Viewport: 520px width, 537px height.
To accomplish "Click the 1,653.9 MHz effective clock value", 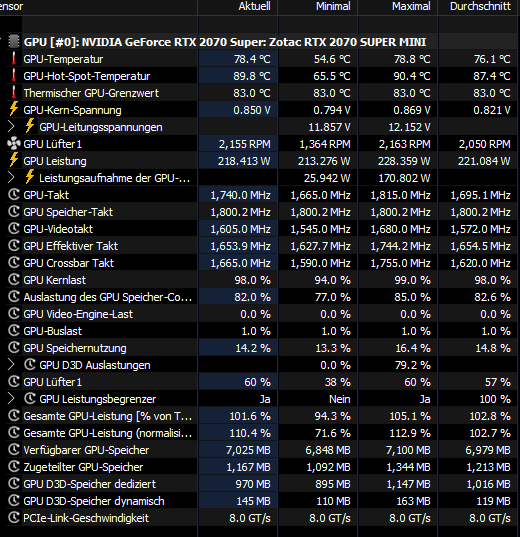I will [x=240, y=246].
